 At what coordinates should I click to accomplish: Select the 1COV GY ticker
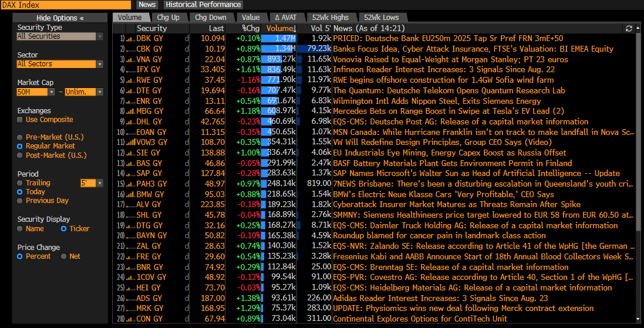coord(151,277)
